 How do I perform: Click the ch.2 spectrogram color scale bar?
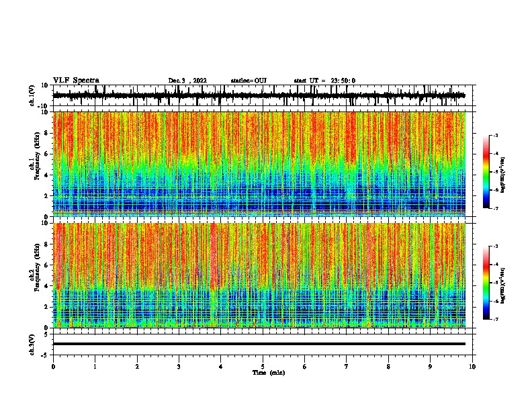pyautogui.click(x=486, y=283)
